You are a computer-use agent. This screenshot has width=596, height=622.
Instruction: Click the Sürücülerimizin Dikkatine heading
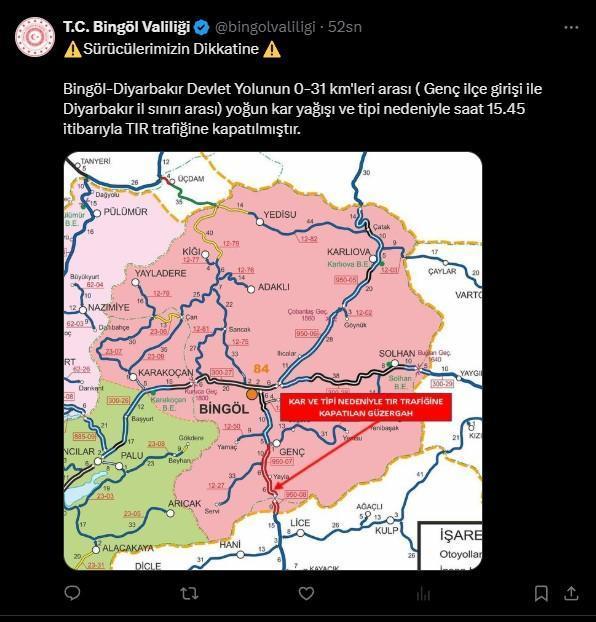point(171,49)
